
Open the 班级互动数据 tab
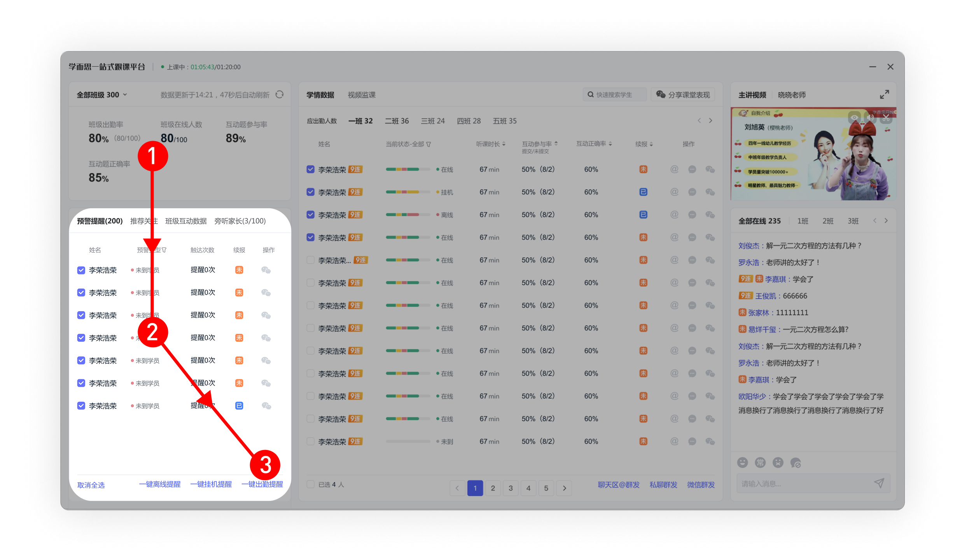(x=186, y=221)
